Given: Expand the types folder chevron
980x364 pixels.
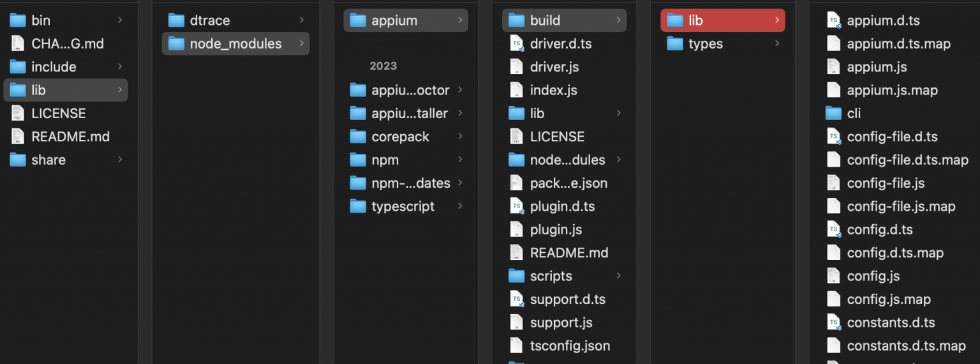Looking at the screenshot, I should (x=777, y=43).
